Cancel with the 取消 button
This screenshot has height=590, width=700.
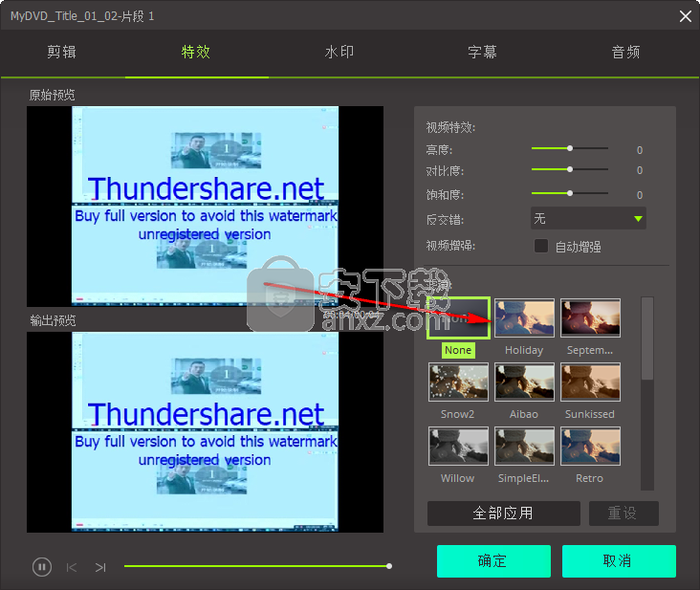click(619, 561)
